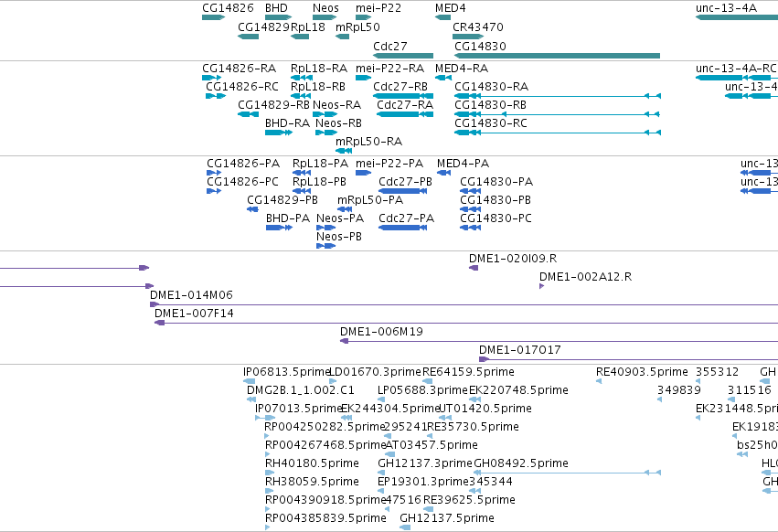778x532 pixels.
Task: Click the long CG14830 gene bar
Action: pos(557,56)
